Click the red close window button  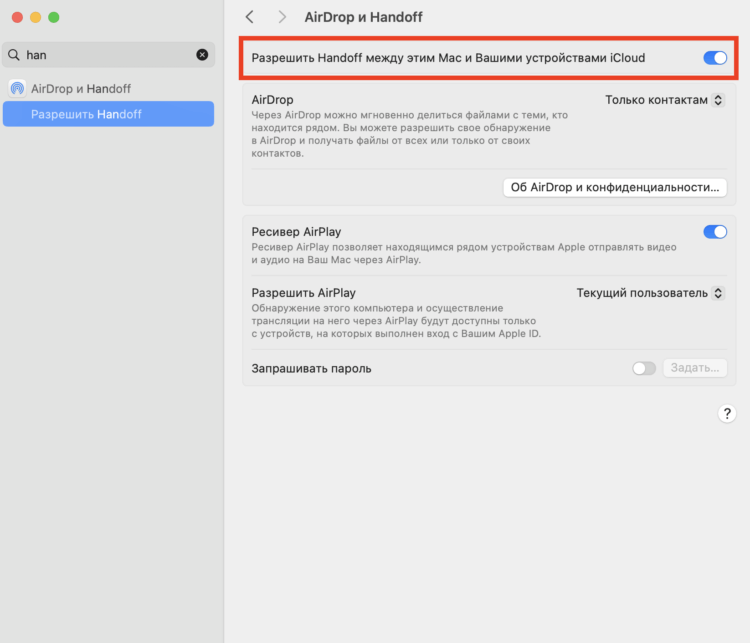(x=17, y=17)
